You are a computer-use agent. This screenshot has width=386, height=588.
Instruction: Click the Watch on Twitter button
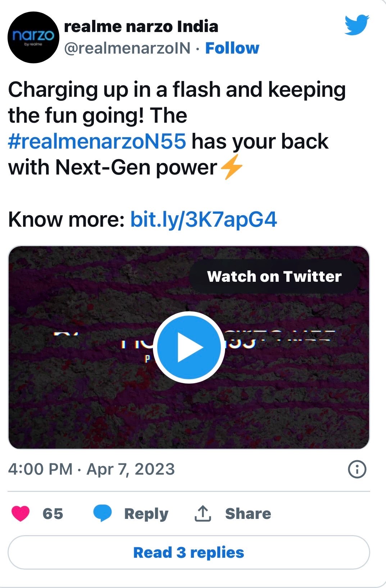coord(274,276)
